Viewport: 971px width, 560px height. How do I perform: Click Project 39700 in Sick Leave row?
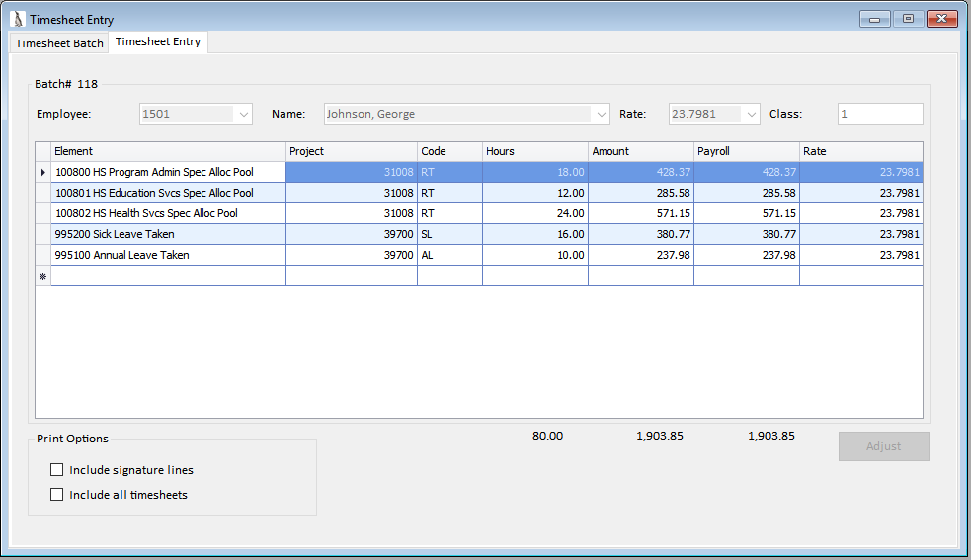click(x=351, y=234)
